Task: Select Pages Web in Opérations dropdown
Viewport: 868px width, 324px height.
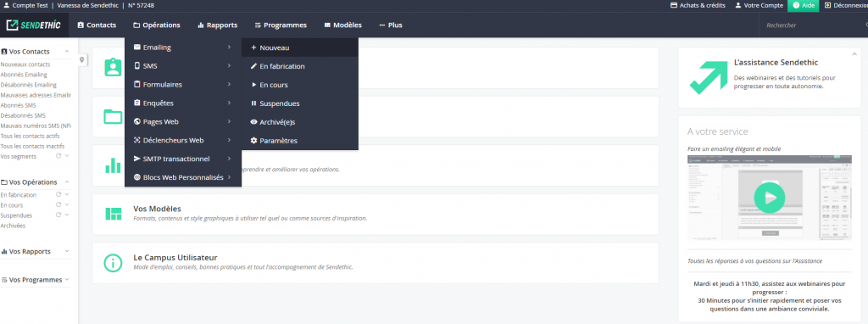Action: click(183, 122)
